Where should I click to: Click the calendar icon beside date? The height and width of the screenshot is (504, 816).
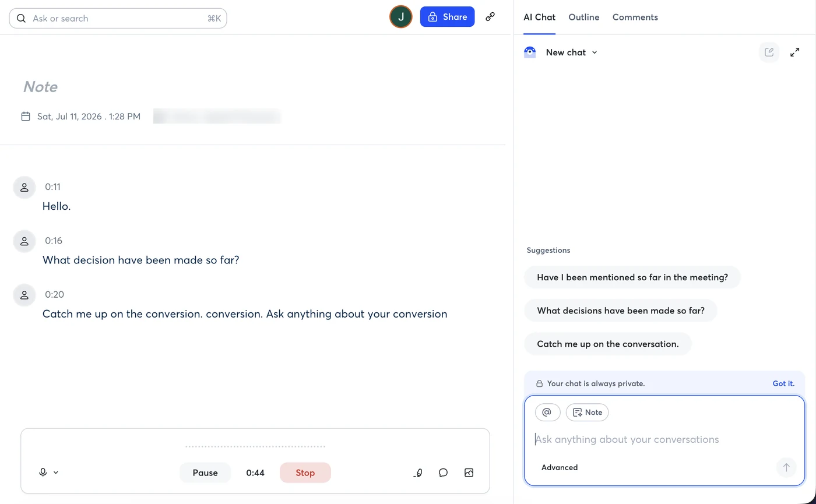(x=26, y=117)
